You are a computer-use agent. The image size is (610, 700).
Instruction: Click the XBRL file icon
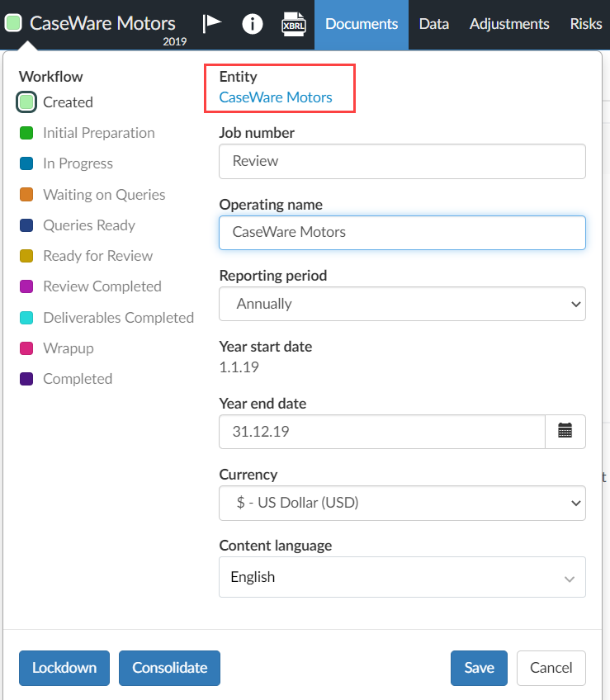[292, 24]
